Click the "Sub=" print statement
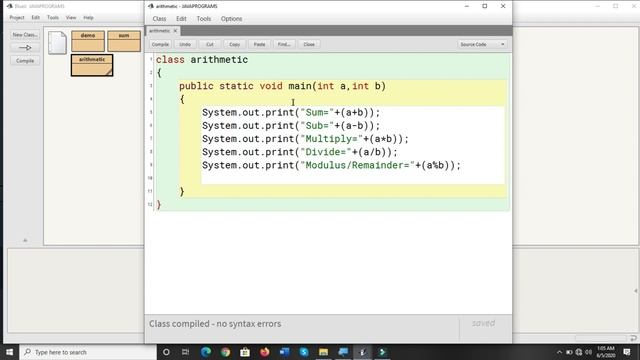The width and height of the screenshot is (640, 360). 291,126
